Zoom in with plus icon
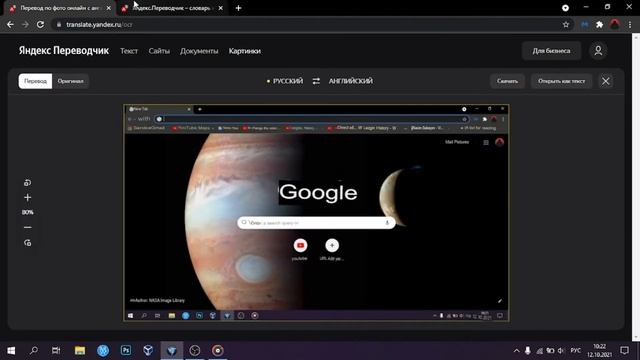This screenshot has height=360, width=640. (x=27, y=198)
